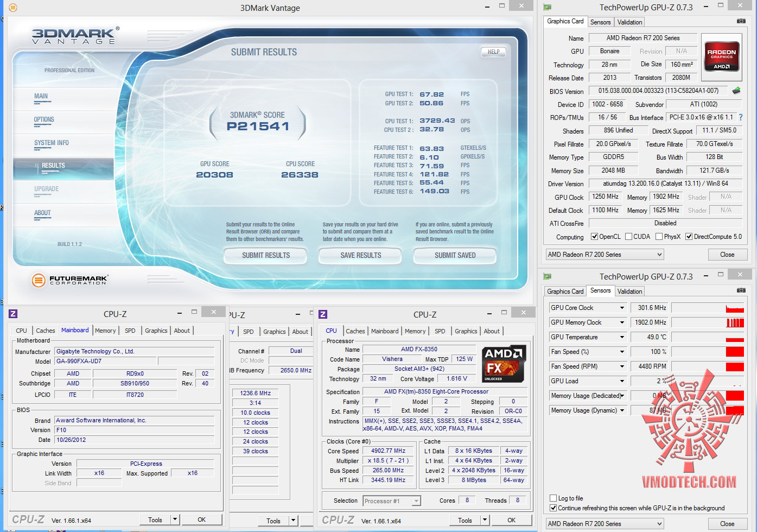Expand the Fan Speed (RPM) sensor dropdown
The height and width of the screenshot is (532, 757).
pos(622,366)
